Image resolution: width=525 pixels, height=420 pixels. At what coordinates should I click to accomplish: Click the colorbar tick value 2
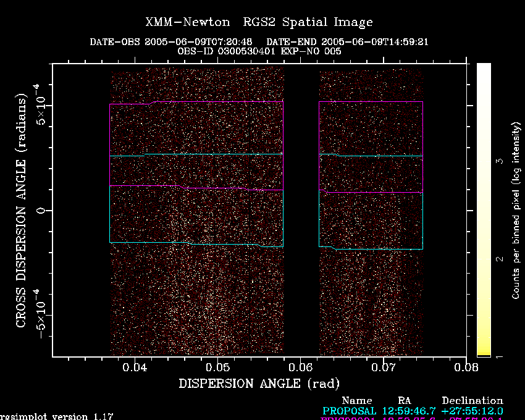(x=499, y=259)
